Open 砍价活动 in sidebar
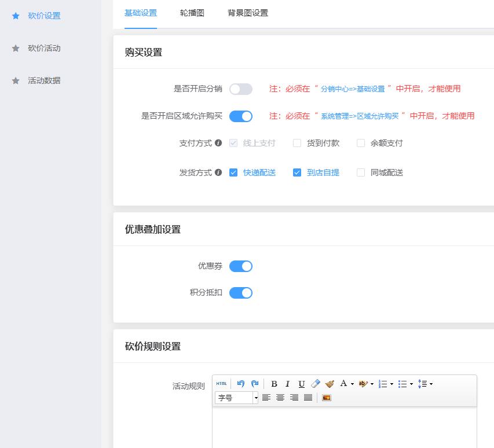 point(44,48)
